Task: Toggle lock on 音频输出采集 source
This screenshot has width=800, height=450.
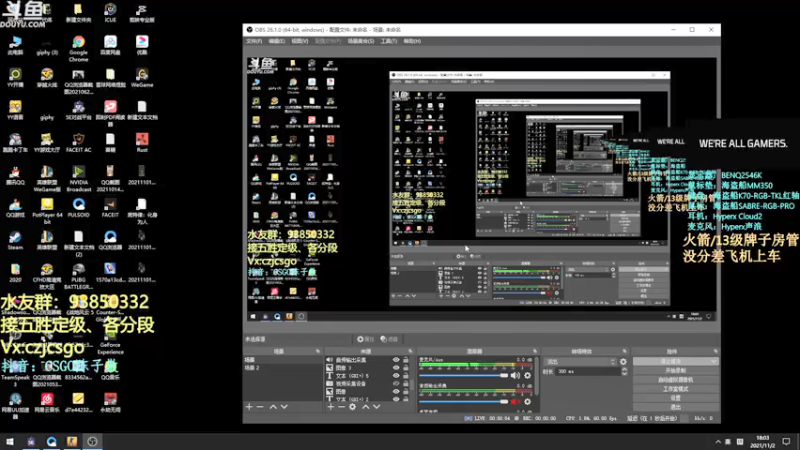Action: point(406,360)
